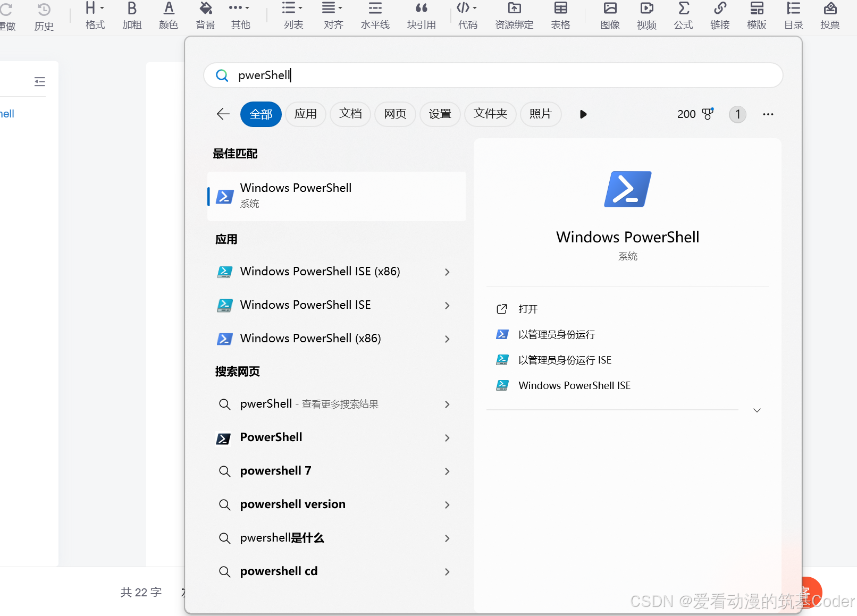Click the 资源绑定 resource binding icon
The width and height of the screenshot is (857, 616).
tap(514, 16)
